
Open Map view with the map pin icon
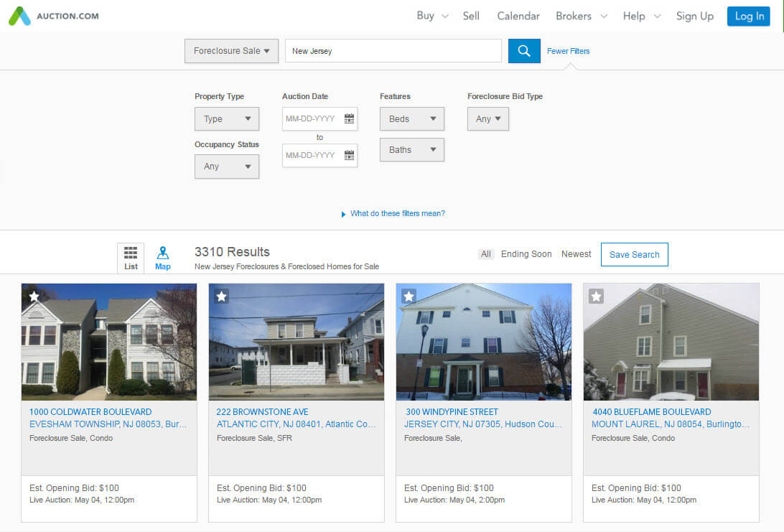(162, 257)
